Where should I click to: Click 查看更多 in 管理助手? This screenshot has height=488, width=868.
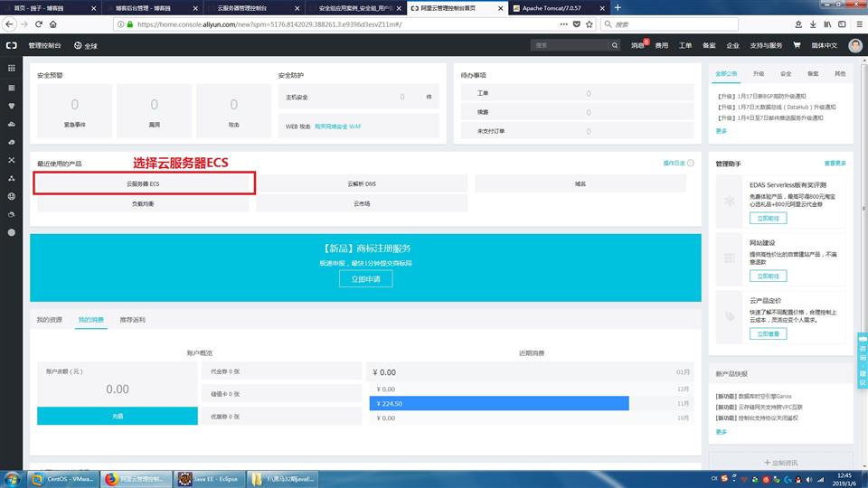point(835,164)
